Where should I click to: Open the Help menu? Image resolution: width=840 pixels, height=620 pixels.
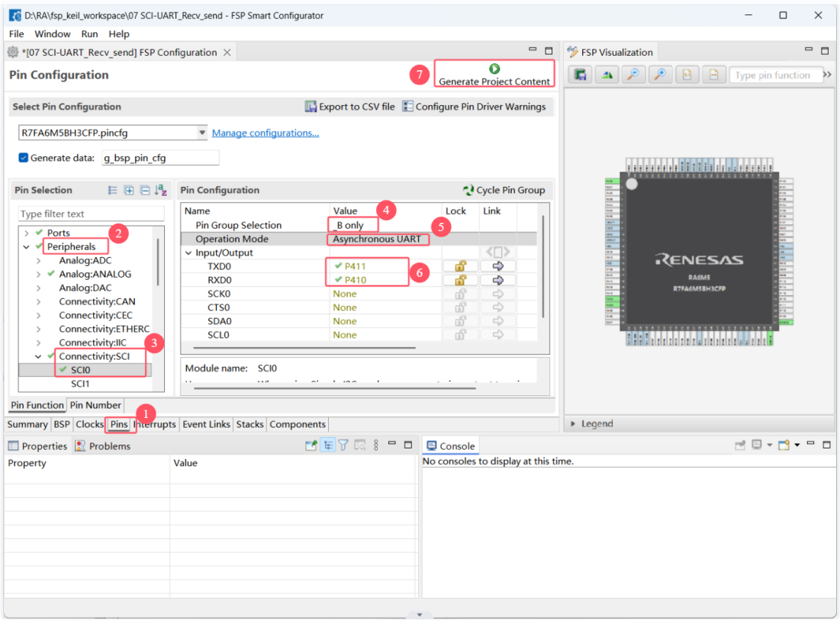point(119,34)
